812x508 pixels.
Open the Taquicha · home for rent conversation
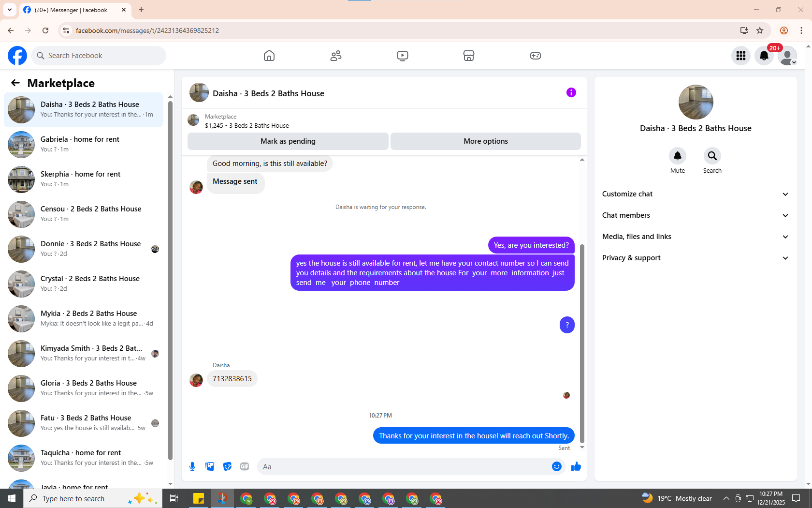(83, 458)
